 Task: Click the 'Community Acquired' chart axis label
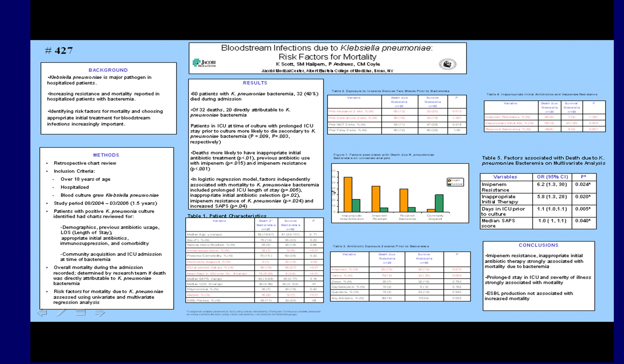(x=435, y=217)
